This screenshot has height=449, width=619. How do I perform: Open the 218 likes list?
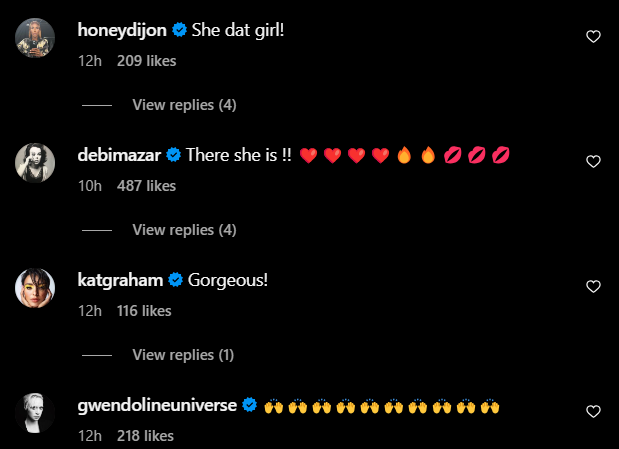pos(145,436)
